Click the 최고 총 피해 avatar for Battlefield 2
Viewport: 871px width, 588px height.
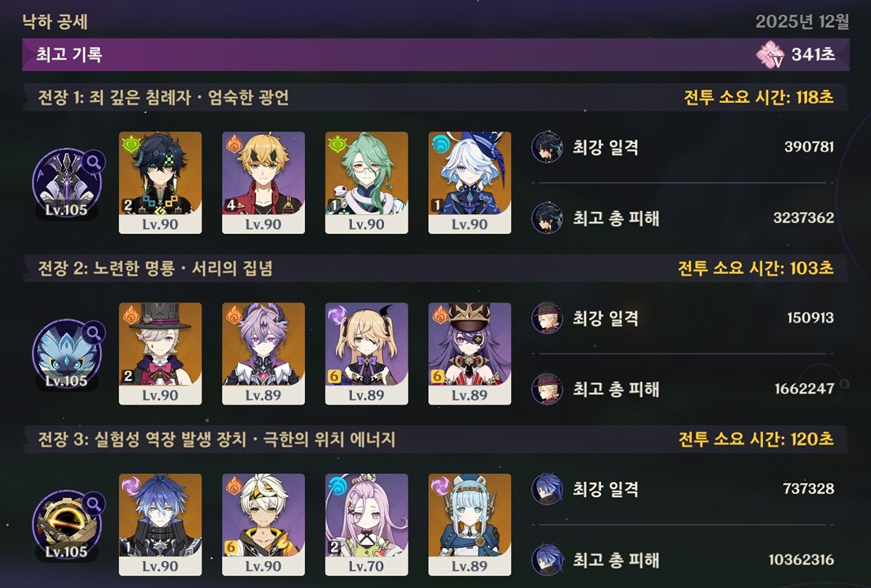tap(547, 388)
